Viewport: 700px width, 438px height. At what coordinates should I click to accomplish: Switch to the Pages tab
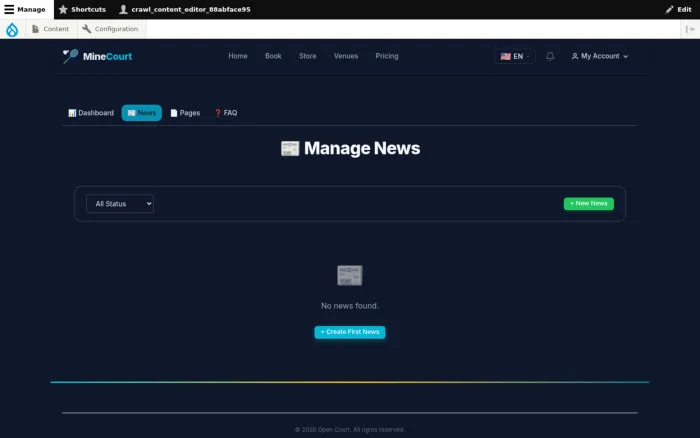[185, 113]
